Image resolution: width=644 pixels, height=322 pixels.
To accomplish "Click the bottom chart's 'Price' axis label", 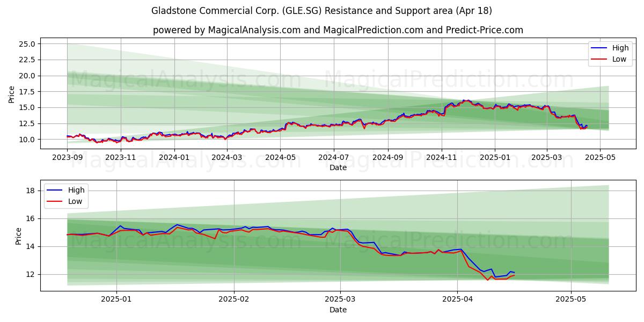I will click(19, 236).
